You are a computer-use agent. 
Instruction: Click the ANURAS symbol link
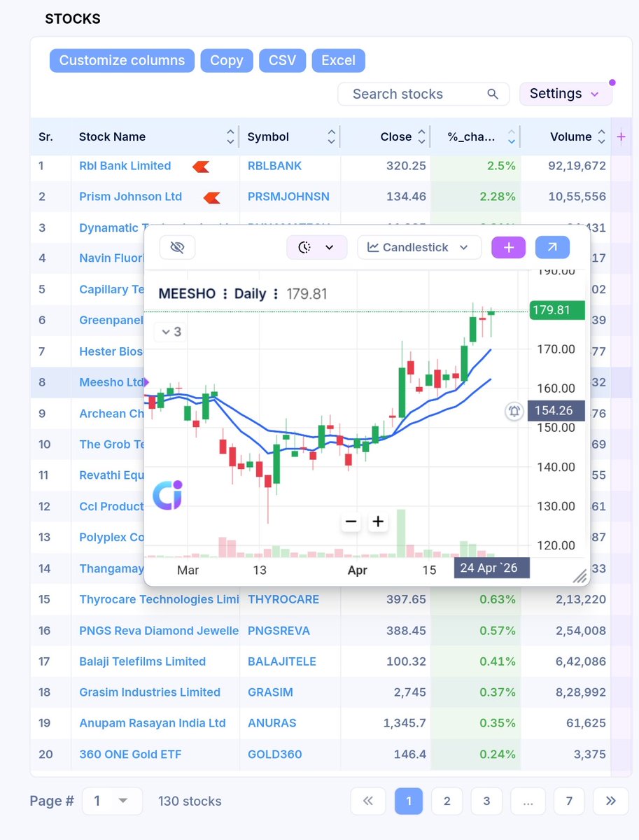tap(272, 723)
